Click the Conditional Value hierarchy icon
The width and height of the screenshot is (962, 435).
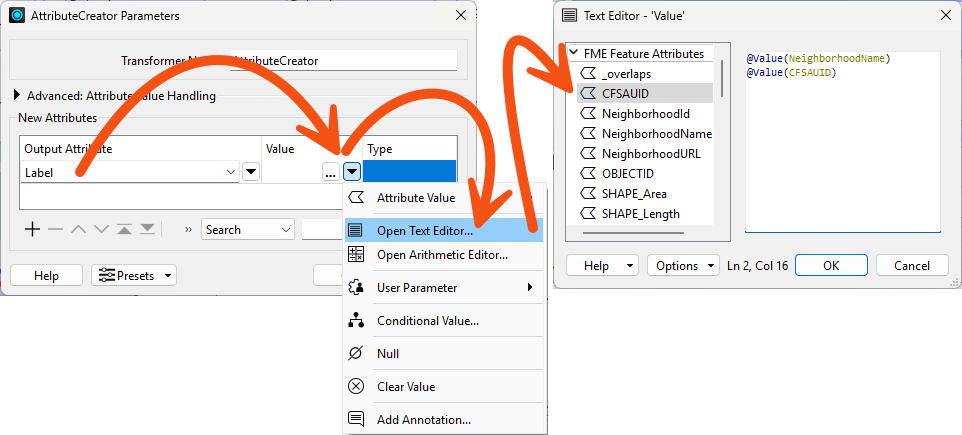point(356,320)
